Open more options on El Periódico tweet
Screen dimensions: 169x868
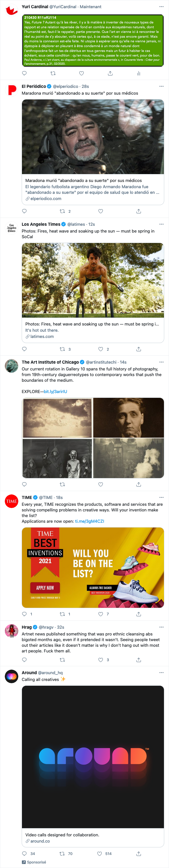(161, 86)
